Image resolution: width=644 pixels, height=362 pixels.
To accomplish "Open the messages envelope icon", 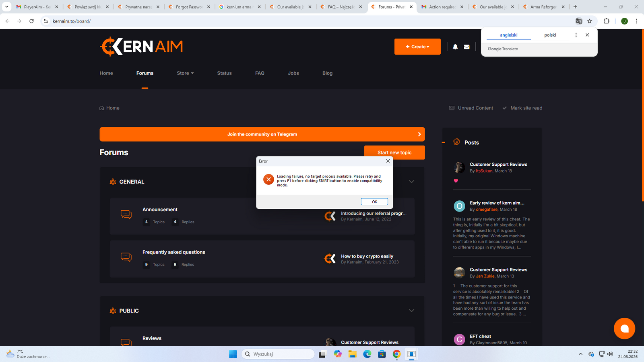I will coord(466,47).
